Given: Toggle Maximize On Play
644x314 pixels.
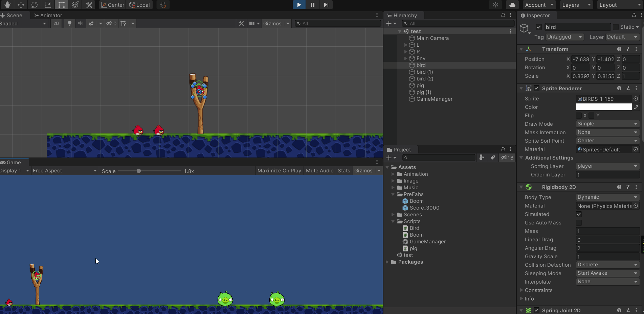Looking at the screenshot, I should (279, 171).
